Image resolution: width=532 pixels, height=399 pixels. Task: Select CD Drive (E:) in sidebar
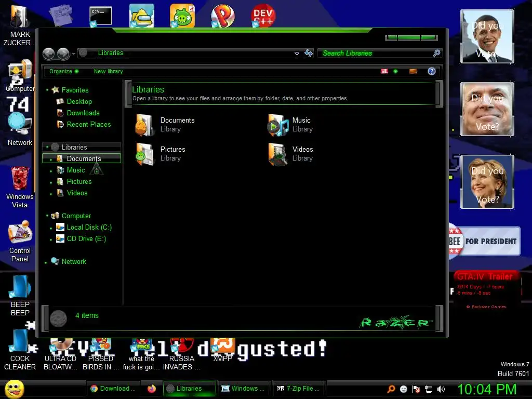click(x=86, y=239)
